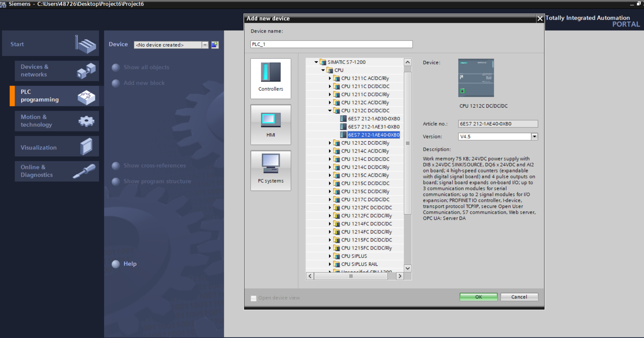644x338 pixels.
Task: Click the Device name input field
Action: pos(331,44)
